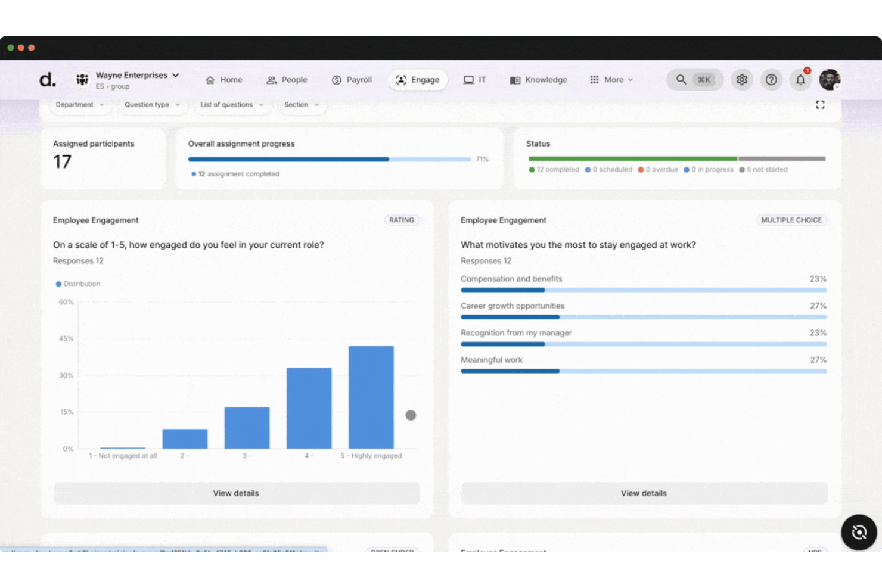Click the search magnifier icon

(x=681, y=80)
